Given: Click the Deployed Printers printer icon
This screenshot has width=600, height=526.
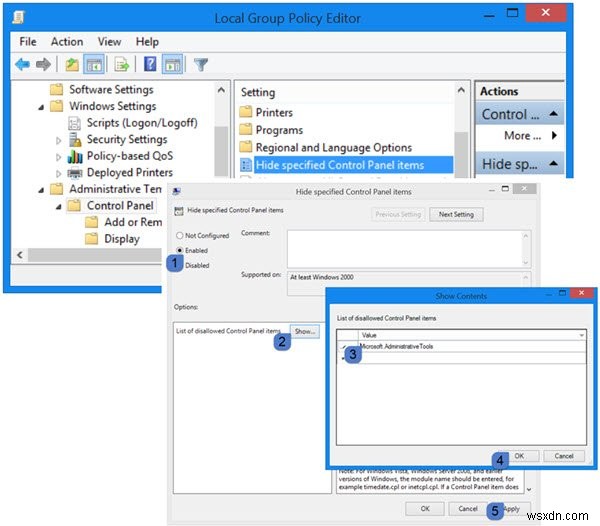Looking at the screenshot, I should click(75, 173).
